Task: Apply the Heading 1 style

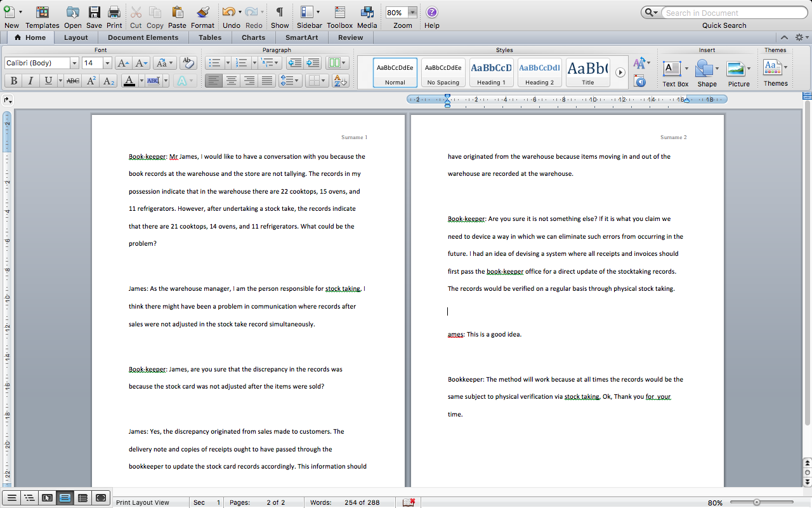Action: tap(491, 72)
